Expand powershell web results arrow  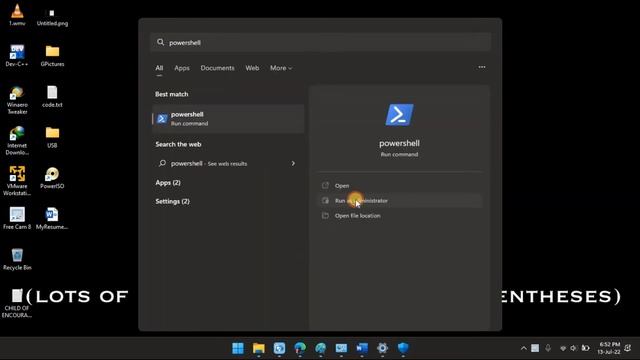[x=293, y=163]
